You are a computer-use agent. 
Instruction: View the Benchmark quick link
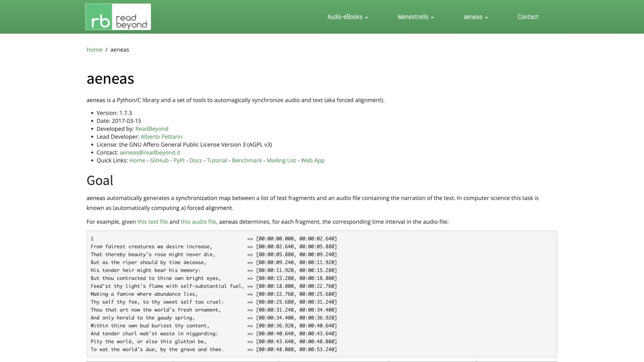pyautogui.click(x=247, y=161)
